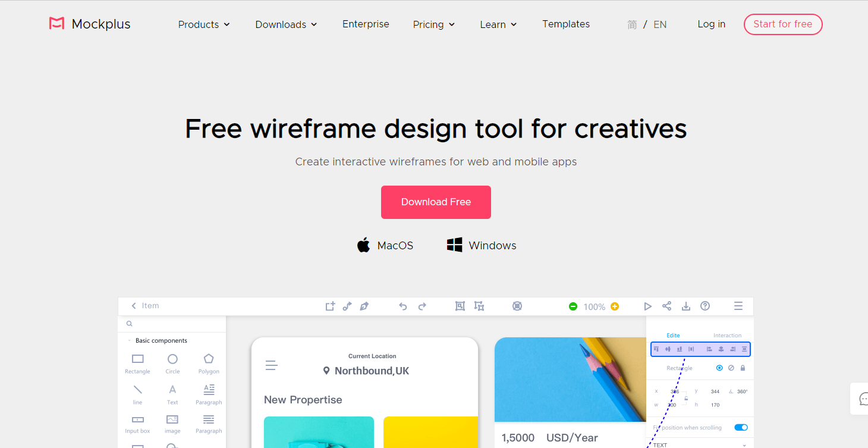Open hamburger menu in phone mockup
This screenshot has height=448, width=868.
pyautogui.click(x=272, y=365)
